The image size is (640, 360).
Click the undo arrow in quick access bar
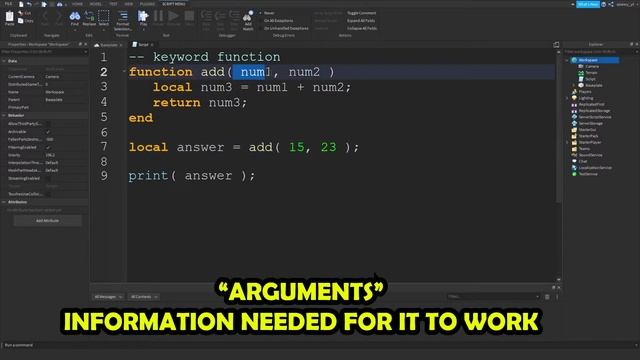29,4
